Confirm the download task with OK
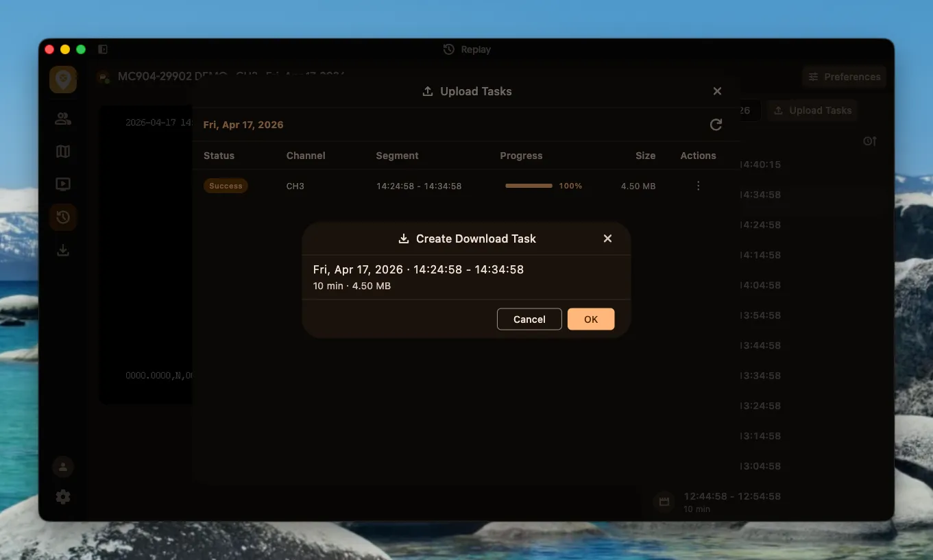Image resolution: width=933 pixels, height=560 pixels. [x=591, y=319]
